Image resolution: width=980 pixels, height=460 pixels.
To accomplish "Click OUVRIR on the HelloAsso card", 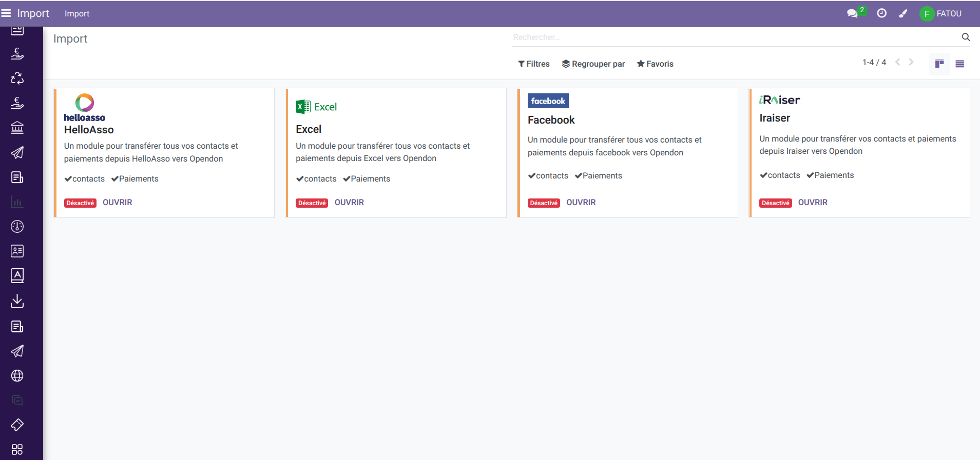I will click(118, 203).
